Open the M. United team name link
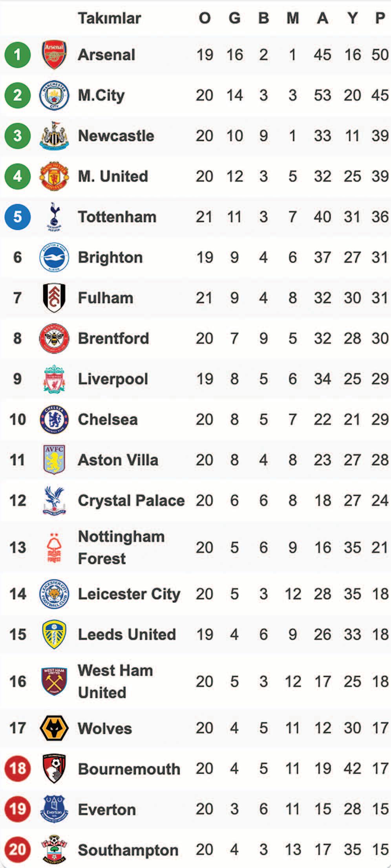Viewport: 391px width, 868px height. click(113, 177)
